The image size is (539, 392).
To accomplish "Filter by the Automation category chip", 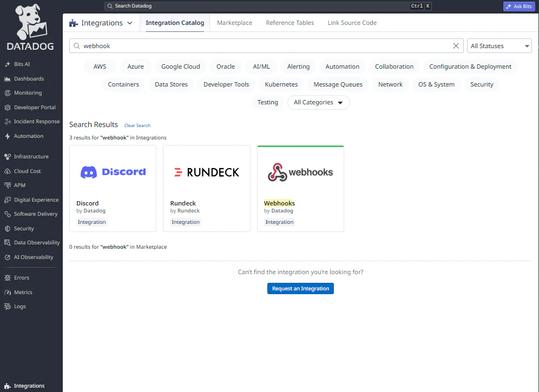I will (343, 67).
